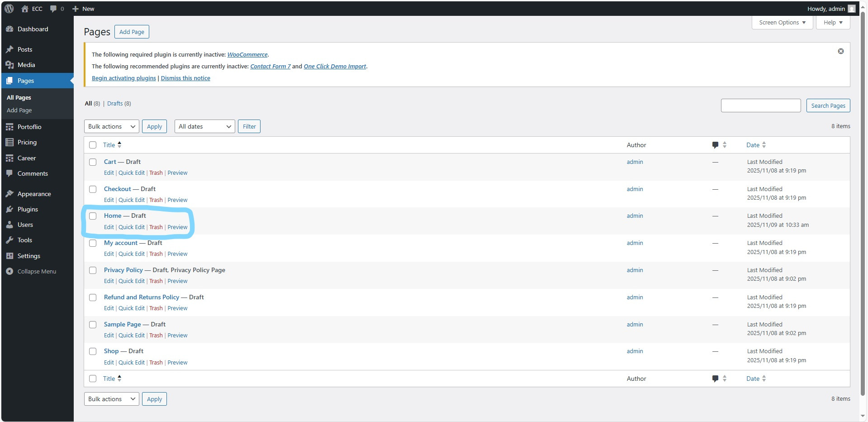868x422 pixels.
Task: Toggle the select-all checkbox in header row
Action: (x=93, y=145)
